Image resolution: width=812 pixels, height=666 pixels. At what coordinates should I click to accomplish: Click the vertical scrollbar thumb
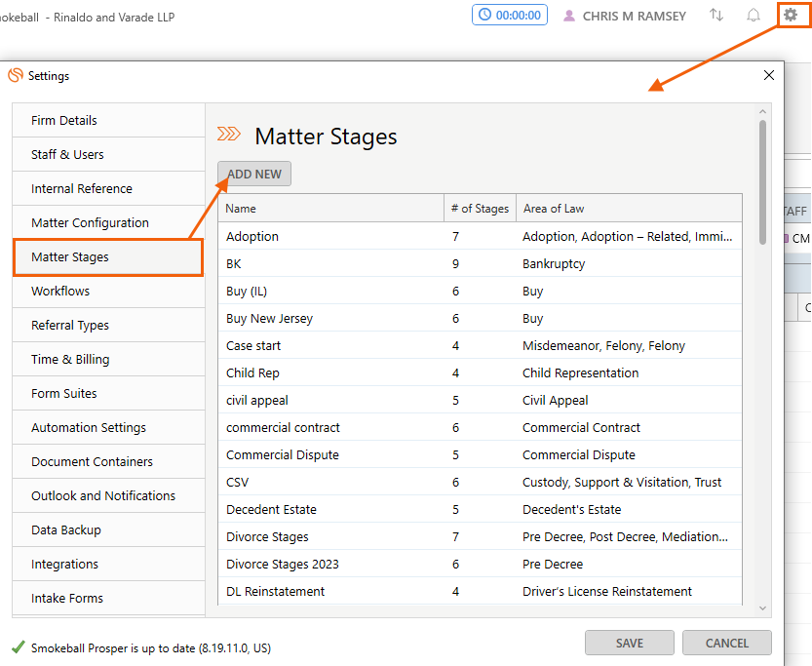pos(762,181)
